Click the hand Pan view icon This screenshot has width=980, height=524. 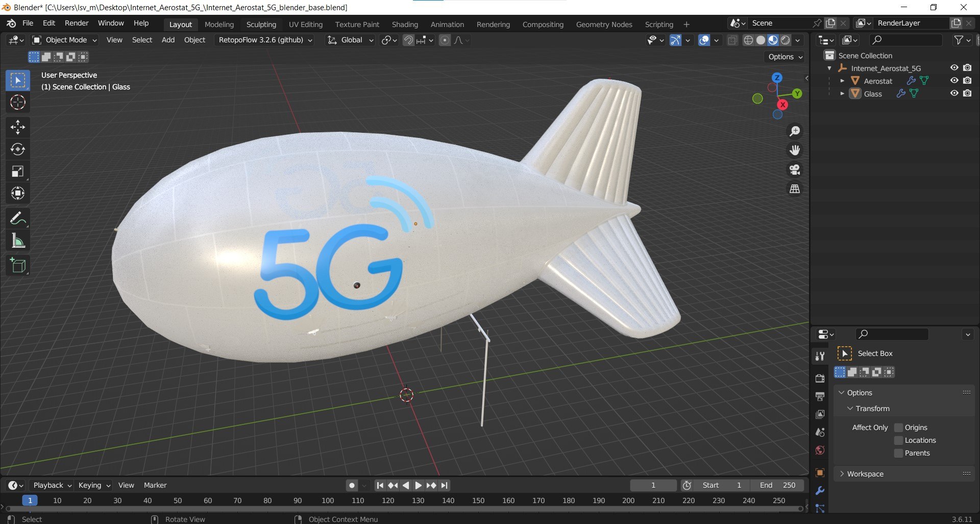point(795,150)
